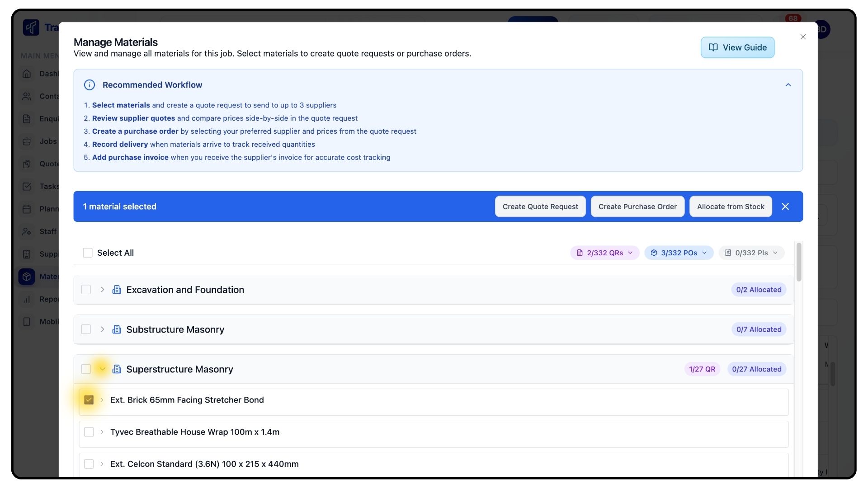Viewport: 868px width, 488px height.
Task: Click the book icon in View Guide
Action: click(x=713, y=47)
